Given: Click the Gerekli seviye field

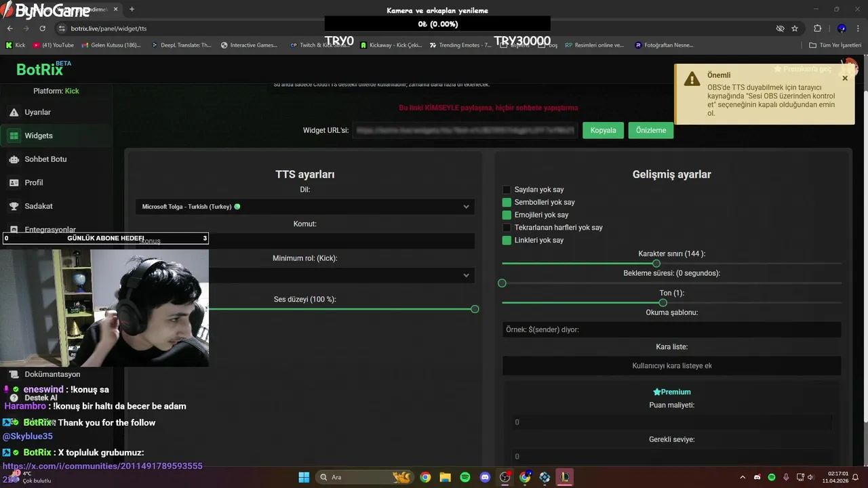Looking at the screenshot, I should tap(671, 457).
